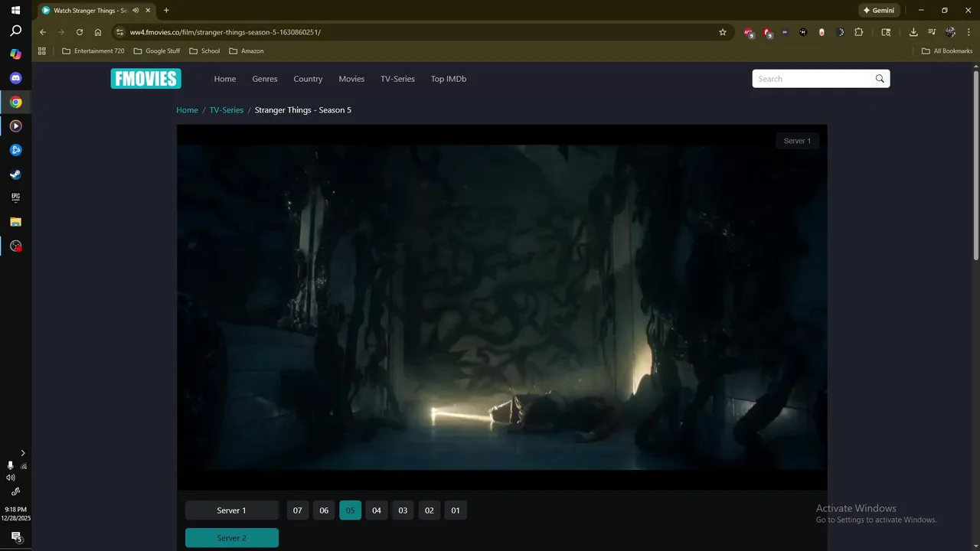Play episode 07
Image resolution: width=980 pixels, height=551 pixels.
coord(298,510)
